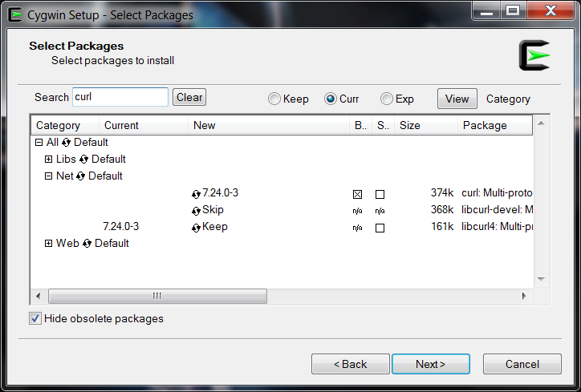Screen dimensions: 581x392
Task: Click horizontal scrollbar thumb of package list
Action: coord(157,296)
